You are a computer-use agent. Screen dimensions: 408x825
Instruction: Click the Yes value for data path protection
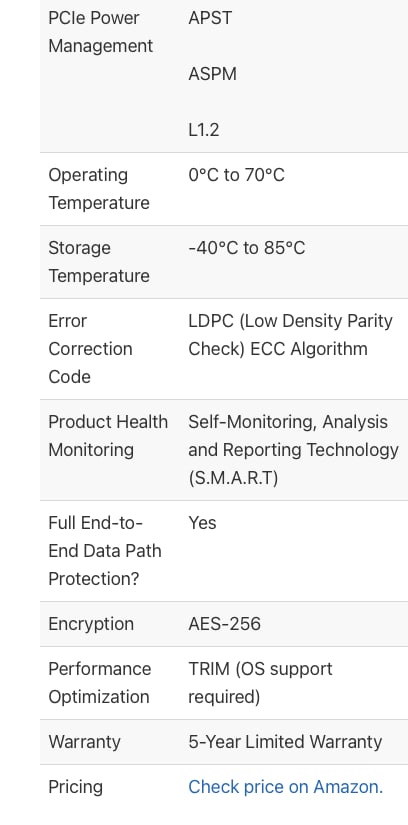pos(202,523)
